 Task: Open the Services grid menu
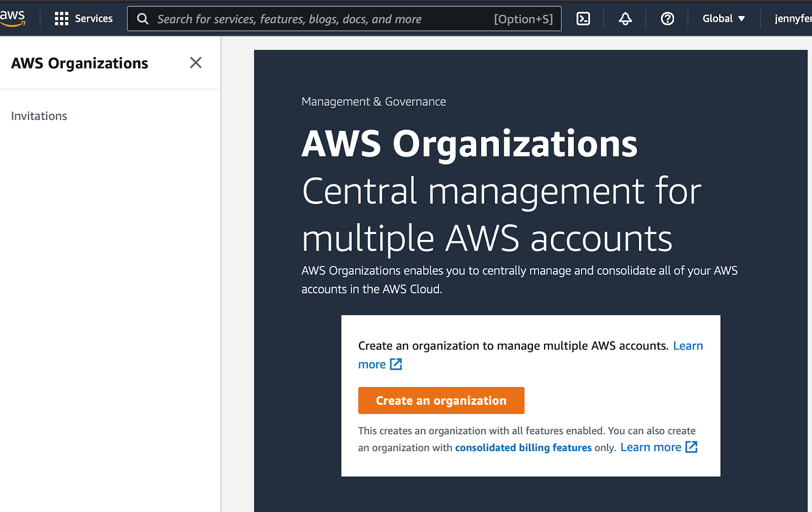point(84,19)
